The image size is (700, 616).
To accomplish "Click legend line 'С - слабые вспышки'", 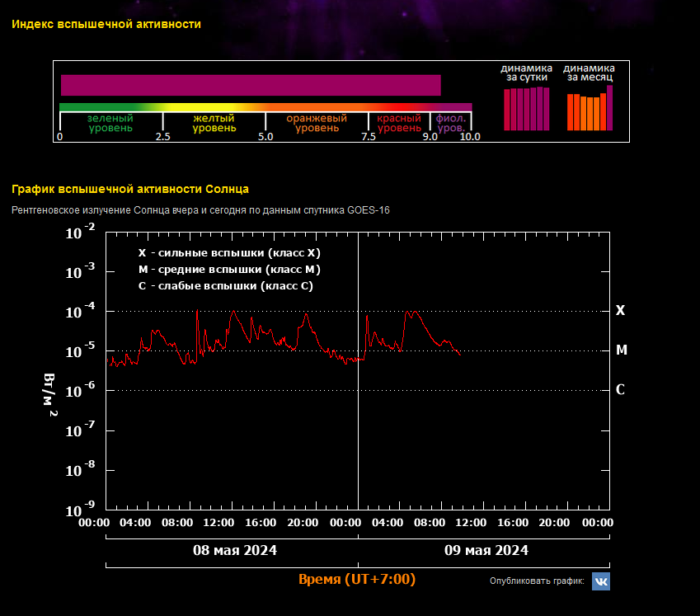I will (x=225, y=286).
